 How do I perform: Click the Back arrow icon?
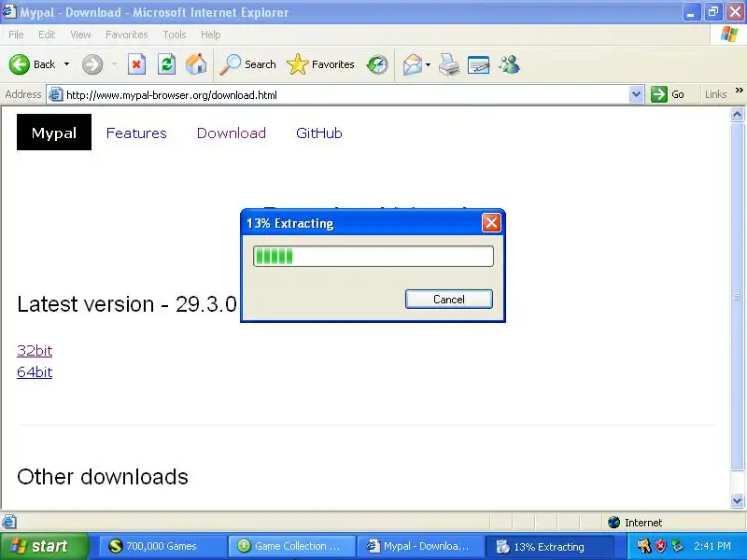coord(19,64)
